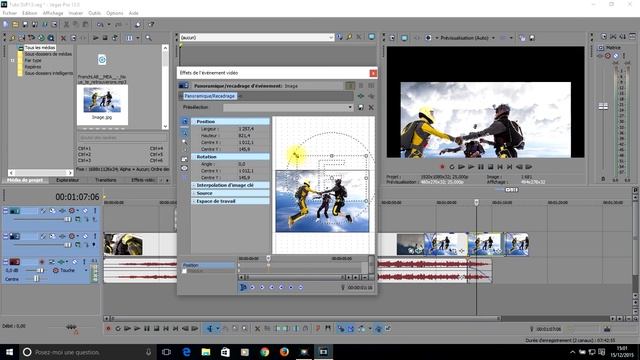The height and width of the screenshot is (360, 640).
Task: Toggle loop playback in main transport
Action: click(118, 329)
